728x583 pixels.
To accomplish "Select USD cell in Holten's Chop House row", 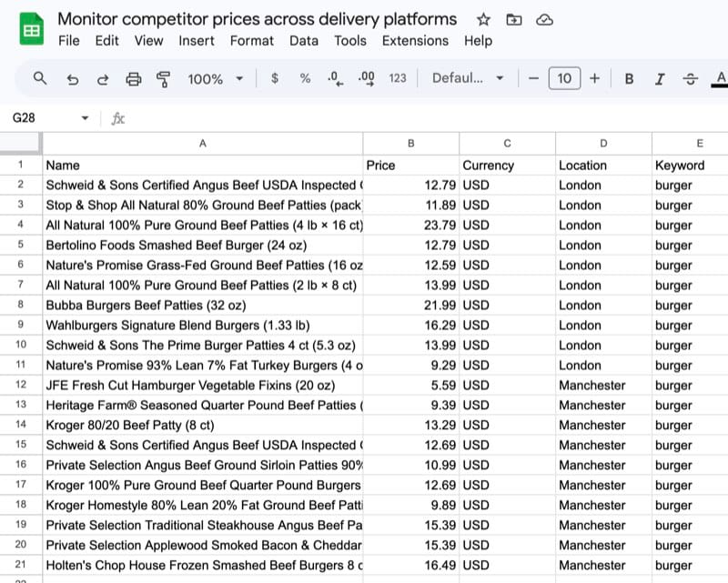I will [x=507, y=565].
